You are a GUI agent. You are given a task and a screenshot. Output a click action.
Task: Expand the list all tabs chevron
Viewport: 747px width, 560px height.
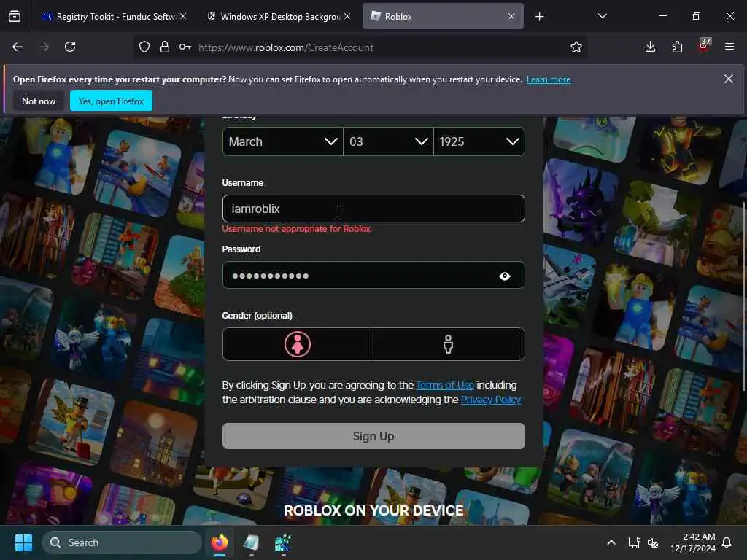[602, 17]
